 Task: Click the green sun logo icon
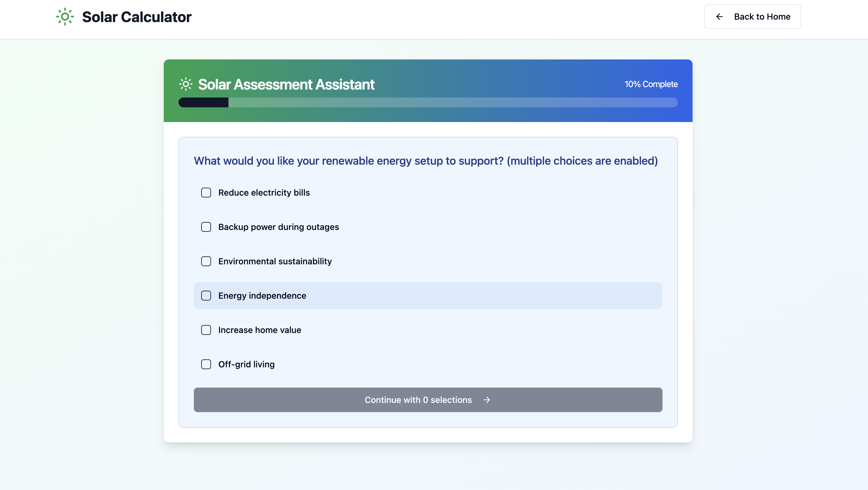click(65, 17)
